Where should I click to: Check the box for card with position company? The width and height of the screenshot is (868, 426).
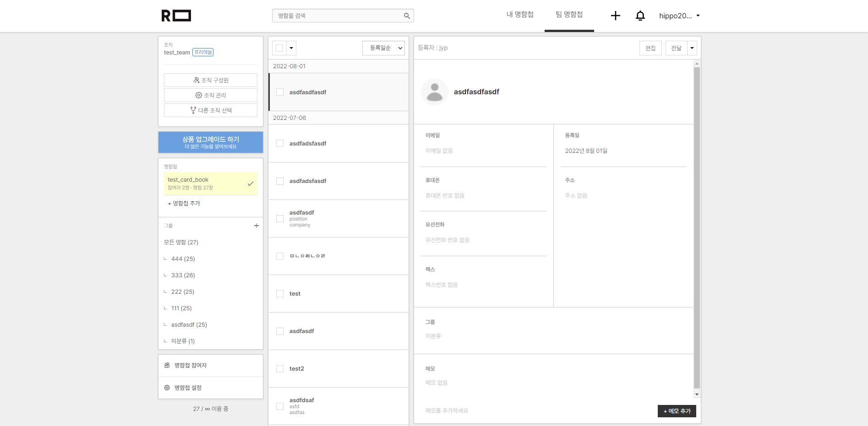point(280,219)
